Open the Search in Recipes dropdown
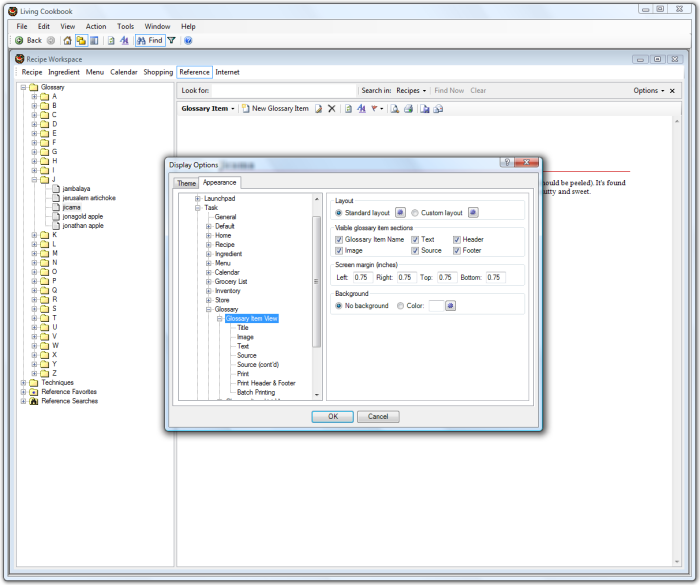The image size is (700, 585). click(x=411, y=91)
